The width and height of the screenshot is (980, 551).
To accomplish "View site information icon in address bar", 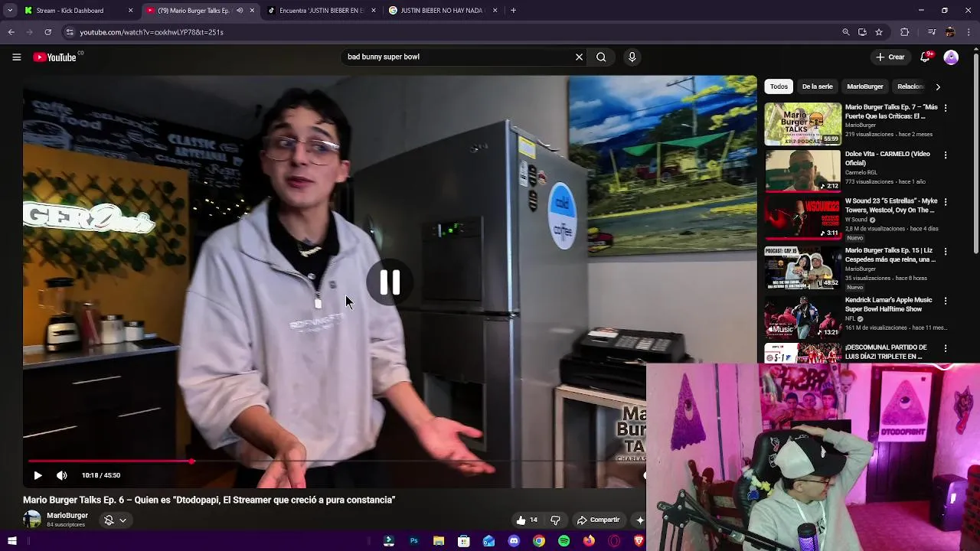I will 70,32.
